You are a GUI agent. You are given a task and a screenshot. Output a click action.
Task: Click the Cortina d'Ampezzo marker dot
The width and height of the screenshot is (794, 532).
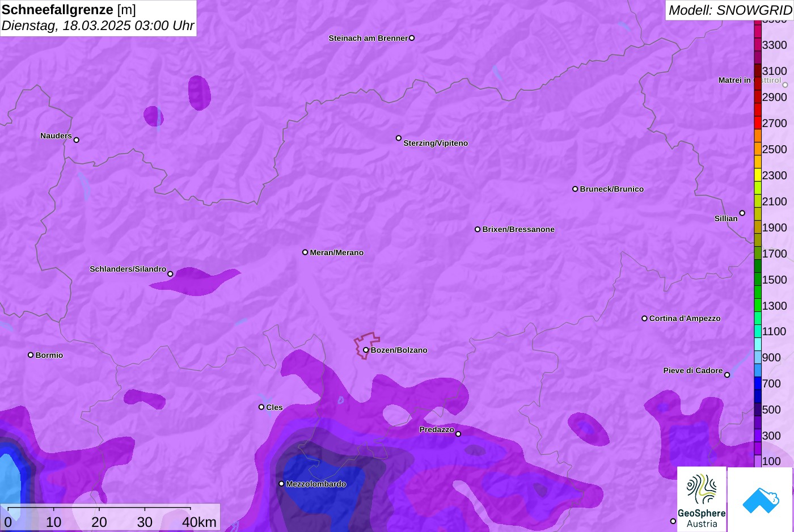point(644,318)
